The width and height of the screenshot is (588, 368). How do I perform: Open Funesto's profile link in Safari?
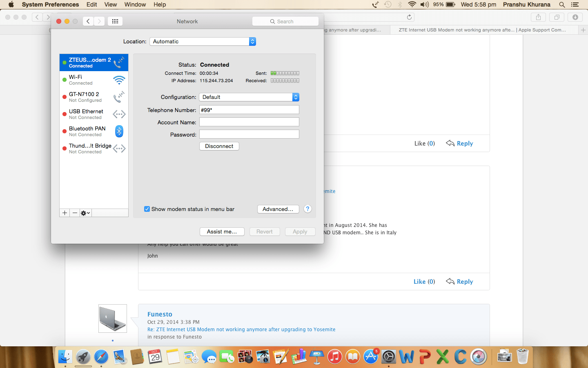(x=160, y=314)
